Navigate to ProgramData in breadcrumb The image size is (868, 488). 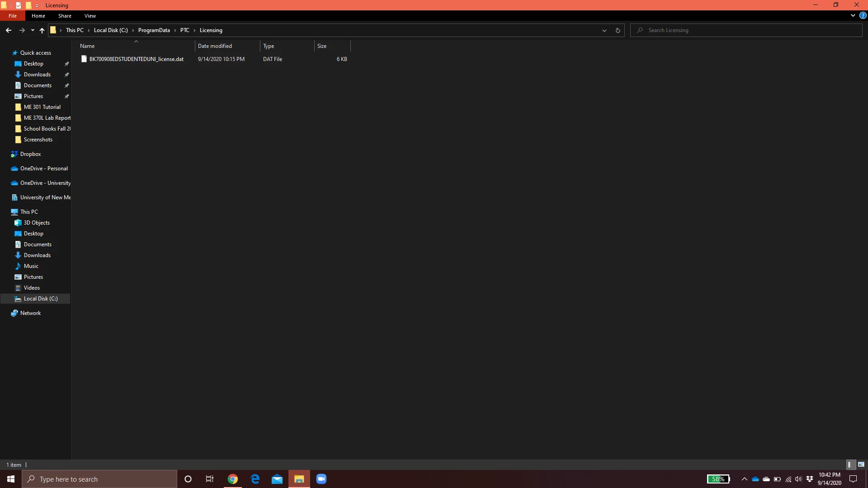154,30
